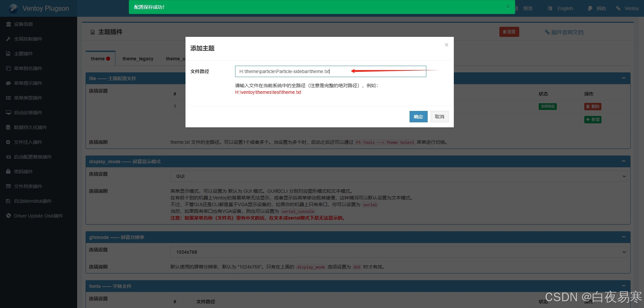Open 自动安装插件 in the sidebar
Image resolution: width=644 pixels, height=308 pixels.
coord(28,113)
